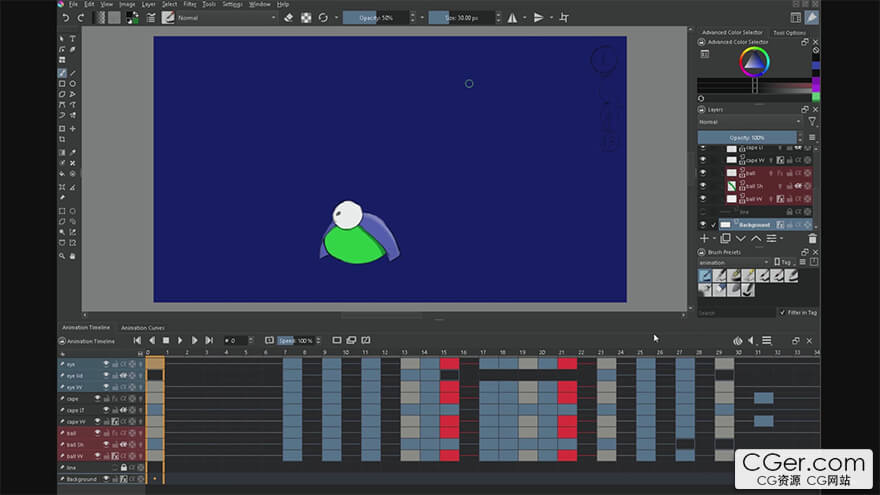Switch to the Tool Options tab
Screen dimensions: 880x495
pos(789,33)
